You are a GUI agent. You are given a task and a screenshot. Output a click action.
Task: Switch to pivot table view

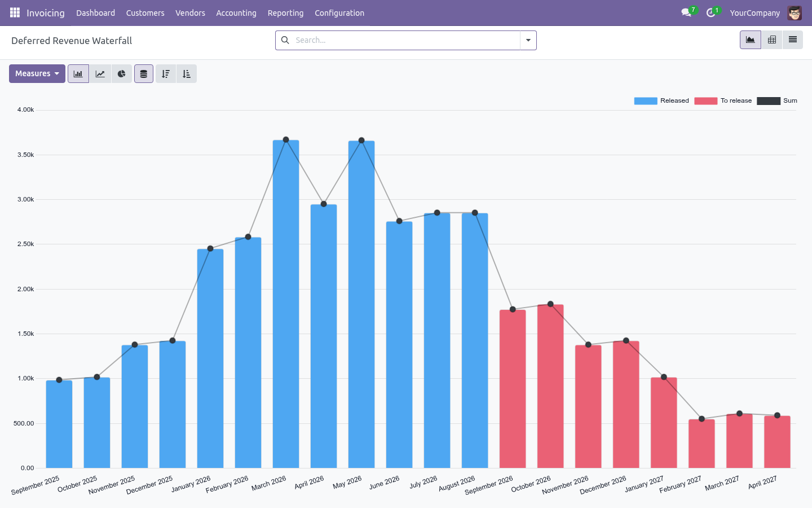point(772,40)
